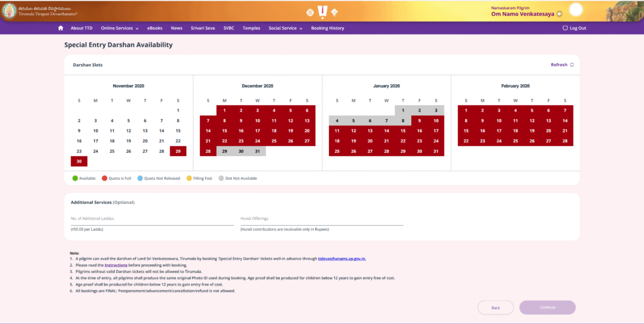Click the Log Out power icon
The height and width of the screenshot is (324, 644).
[x=565, y=28]
